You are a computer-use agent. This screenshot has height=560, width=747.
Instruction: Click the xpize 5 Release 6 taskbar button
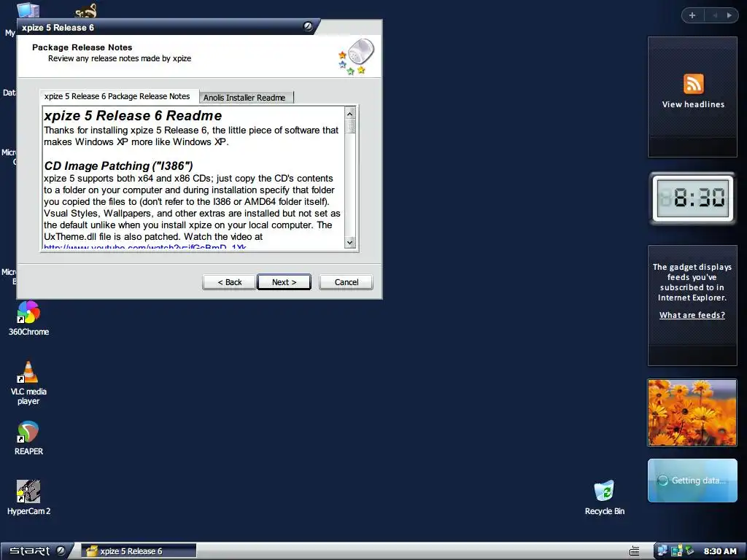click(139, 551)
